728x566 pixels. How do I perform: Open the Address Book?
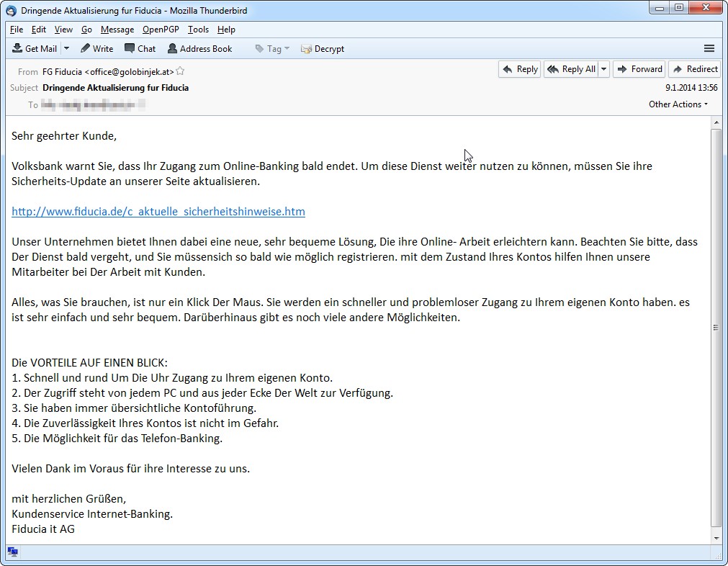199,48
